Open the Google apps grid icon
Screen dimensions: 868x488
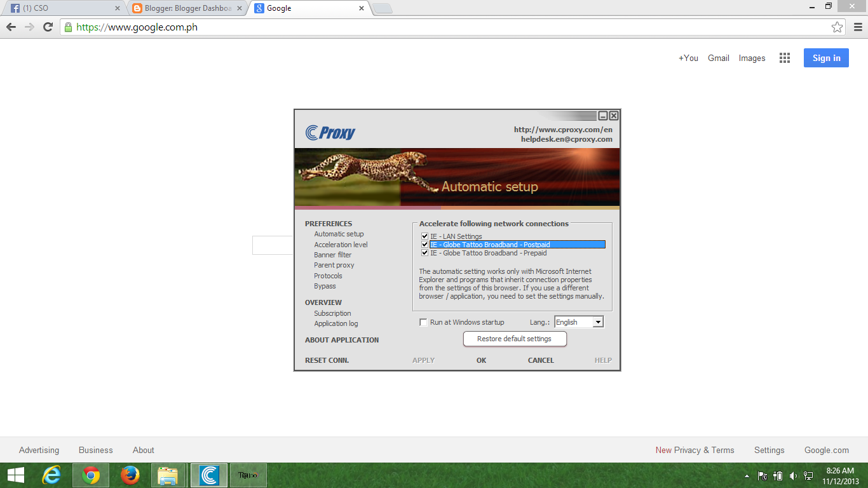click(x=785, y=58)
